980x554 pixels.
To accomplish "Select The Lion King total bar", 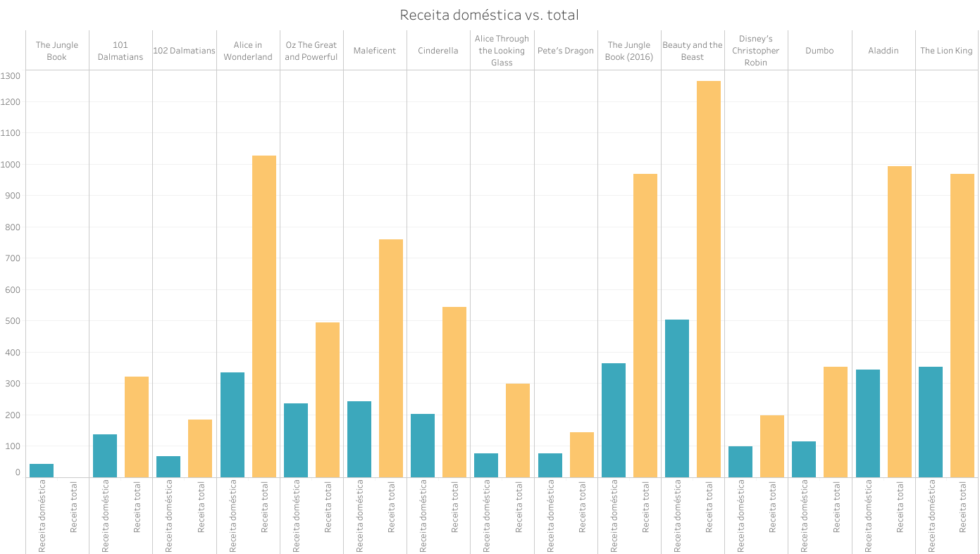I will [962, 325].
